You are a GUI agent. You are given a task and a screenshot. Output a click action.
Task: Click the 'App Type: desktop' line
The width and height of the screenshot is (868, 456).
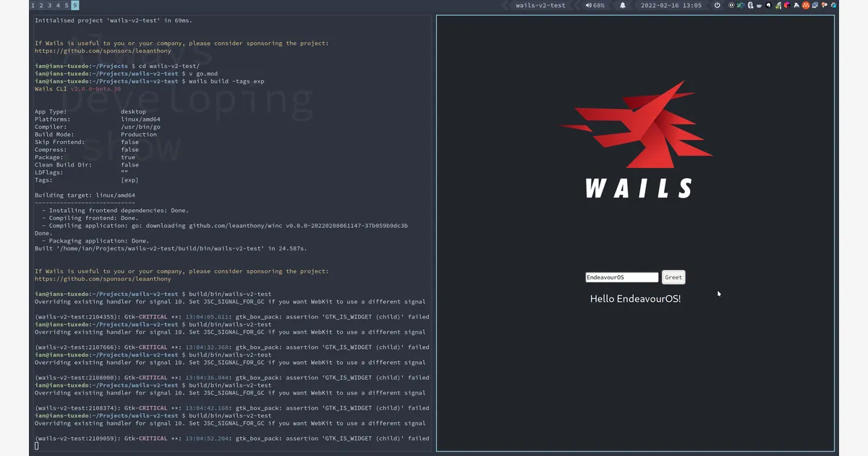(90, 111)
